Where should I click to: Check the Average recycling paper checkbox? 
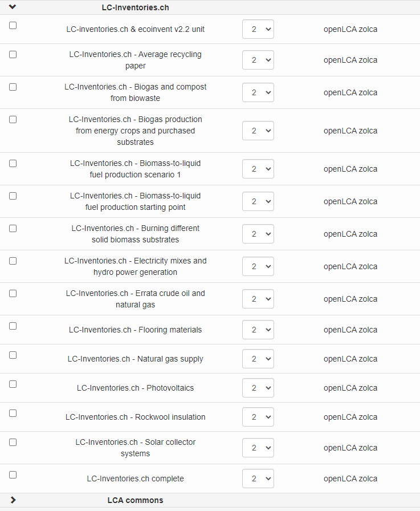click(x=13, y=55)
